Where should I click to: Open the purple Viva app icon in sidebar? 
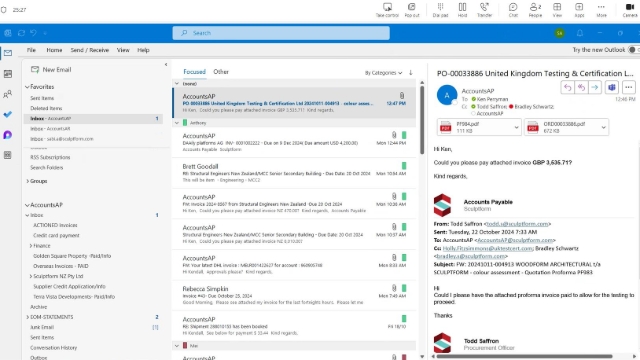point(8,135)
